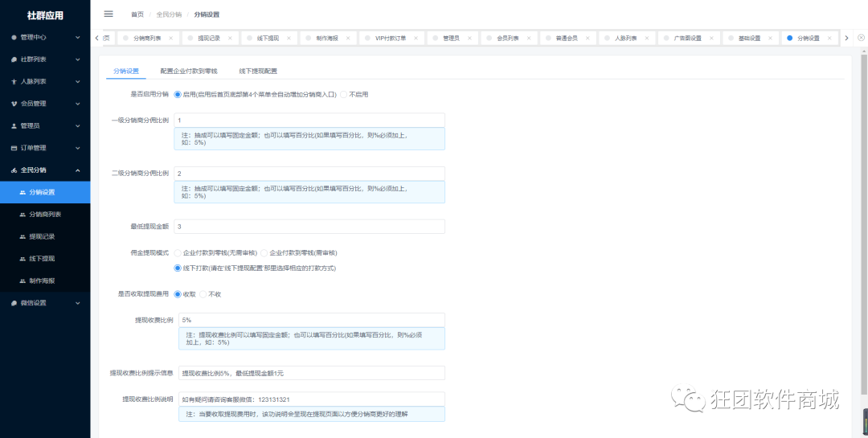The image size is (868, 438).
Task: Close the 提现记录 tab
Action: (x=230, y=39)
